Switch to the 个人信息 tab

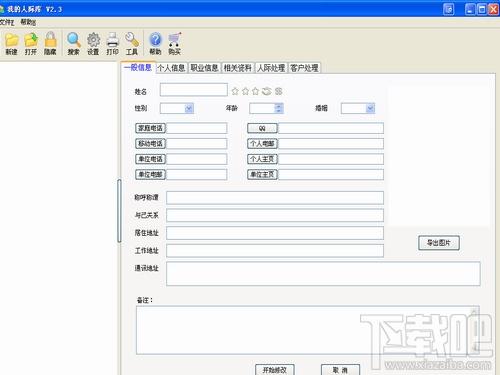coord(171,68)
